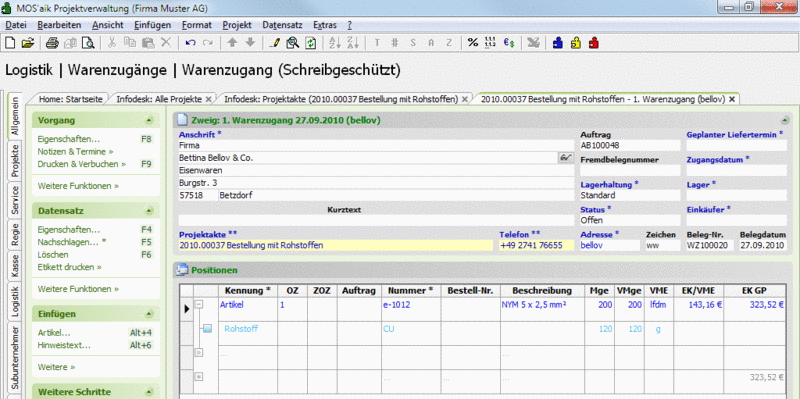Switch to the Infodesk: Alle Projekte tab
Image resolution: width=800 pixels, height=399 pixels.
point(159,99)
